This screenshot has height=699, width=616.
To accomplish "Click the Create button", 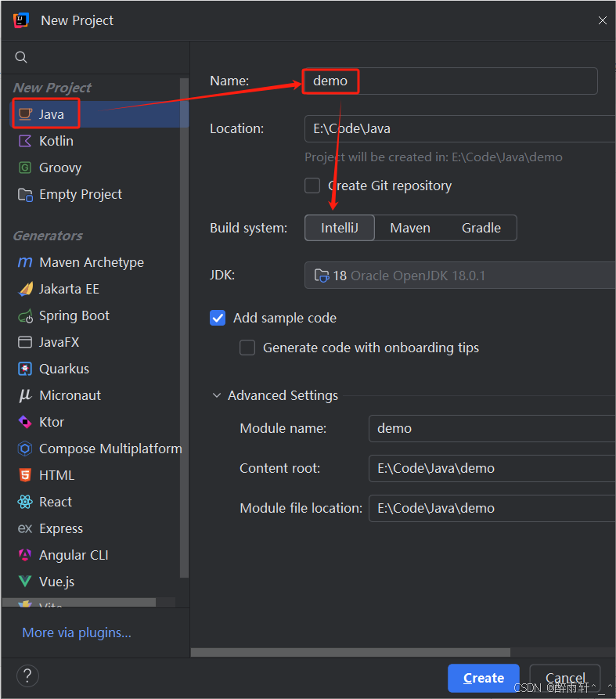I will pos(484,678).
